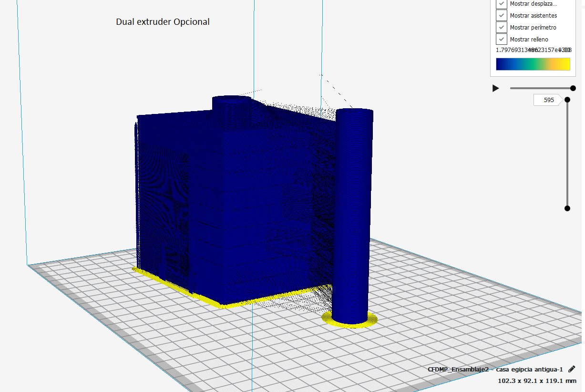The height and width of the screenshot is (392, 585).
Task: Click the horizontal path slider handle
Action: [573, 88]
